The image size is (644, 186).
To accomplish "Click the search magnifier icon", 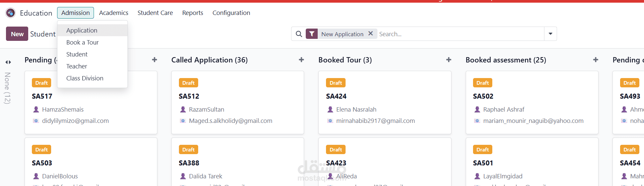I will pyautogui.click(x=299, y=34).
